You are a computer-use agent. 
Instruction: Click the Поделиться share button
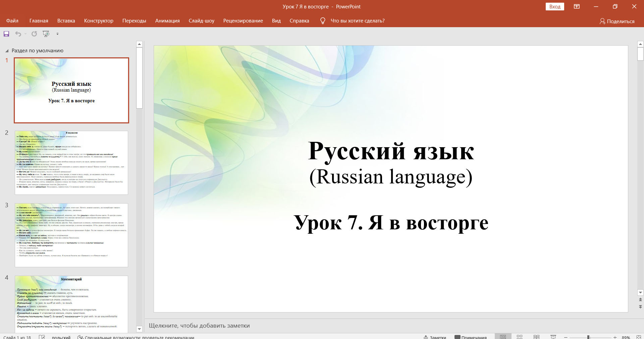[x=617, y=21]
